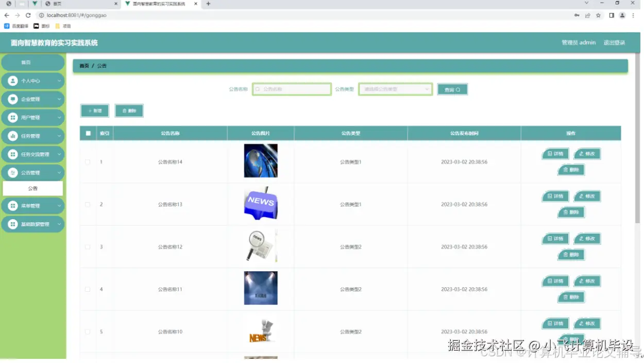Check the checkbox for row 公告名称14
Viewport: 644px width, 363px height.
(88, 162)
